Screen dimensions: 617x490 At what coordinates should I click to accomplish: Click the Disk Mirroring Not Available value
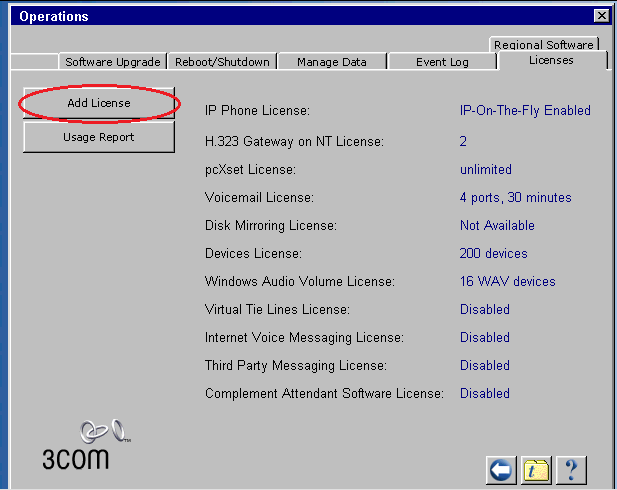pos(497,226)
